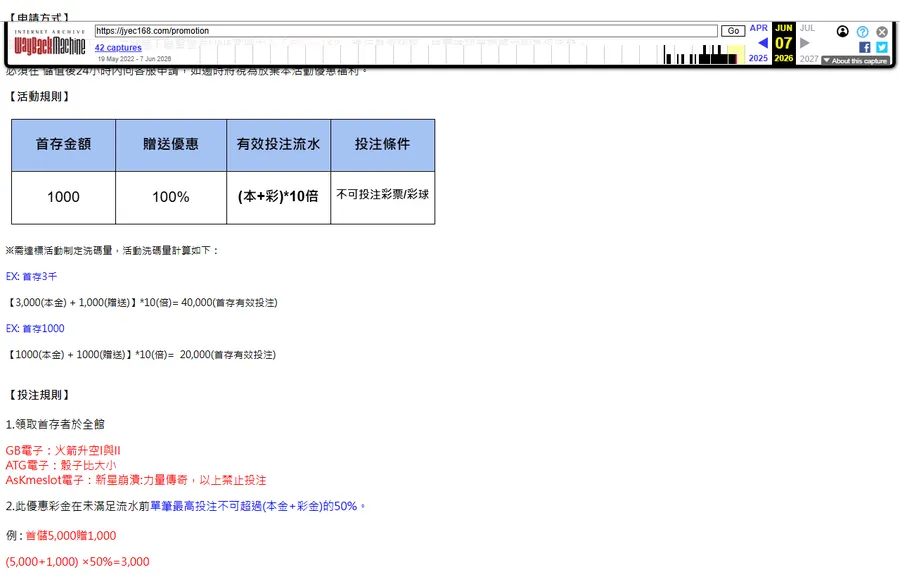Open Wayback Machine help question icon
The image size is (900, 577).
[862, 32]
